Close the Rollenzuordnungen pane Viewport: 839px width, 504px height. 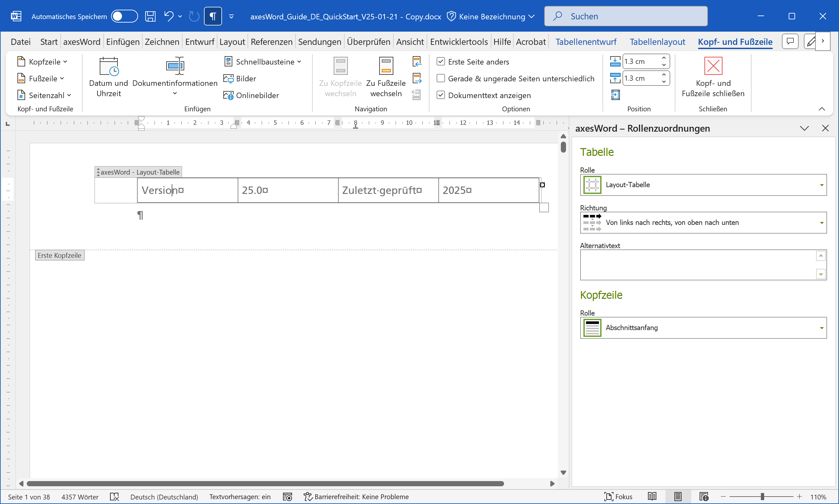pos(825,128)
